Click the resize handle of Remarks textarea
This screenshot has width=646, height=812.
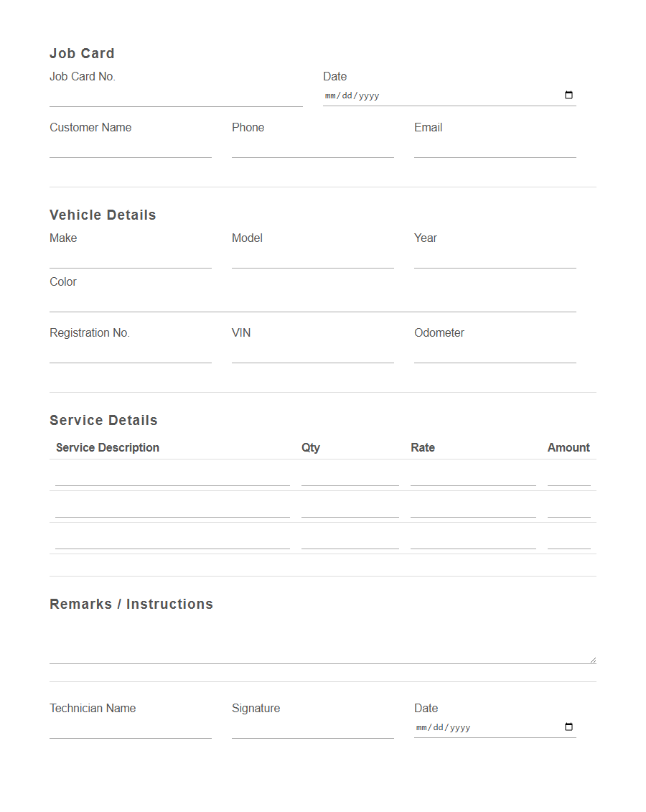(593, 658)
